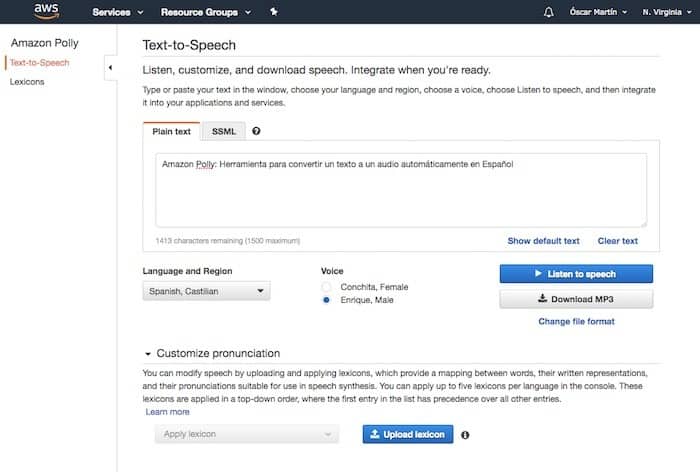Open the Services menu

tap(118, 12)
